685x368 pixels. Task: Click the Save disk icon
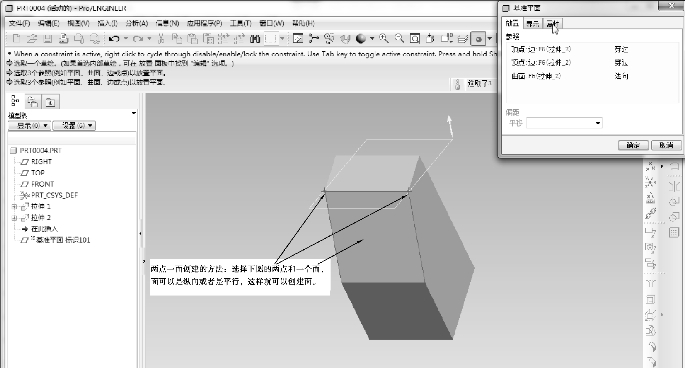[48, 39]
